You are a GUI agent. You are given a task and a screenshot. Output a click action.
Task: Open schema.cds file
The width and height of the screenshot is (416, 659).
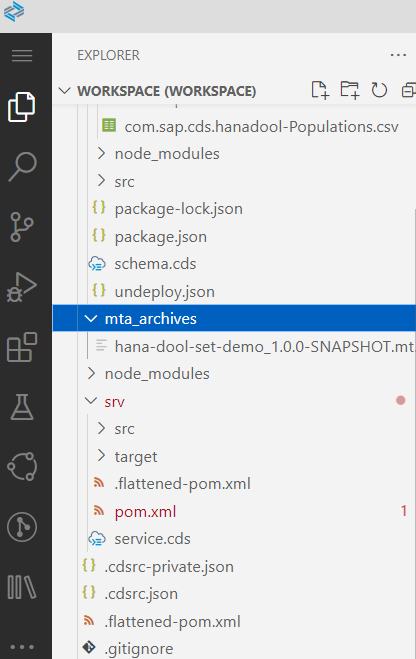tap(155, 264)
